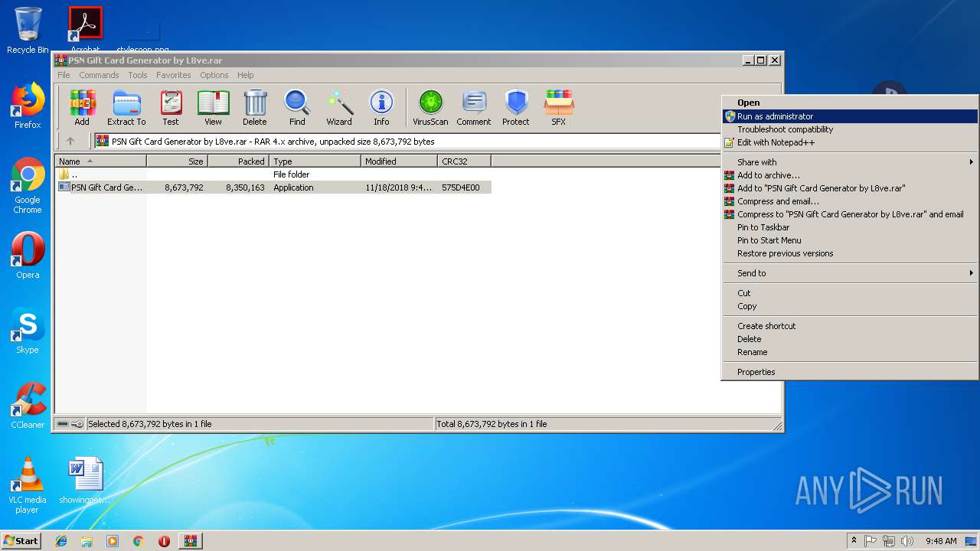Select Copy in the context menu

(850, 306)
